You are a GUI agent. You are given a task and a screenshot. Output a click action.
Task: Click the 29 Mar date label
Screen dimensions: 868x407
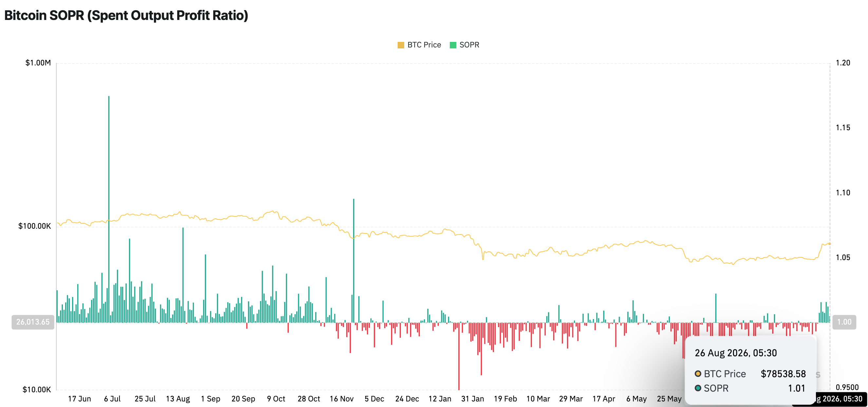[571, 399]
